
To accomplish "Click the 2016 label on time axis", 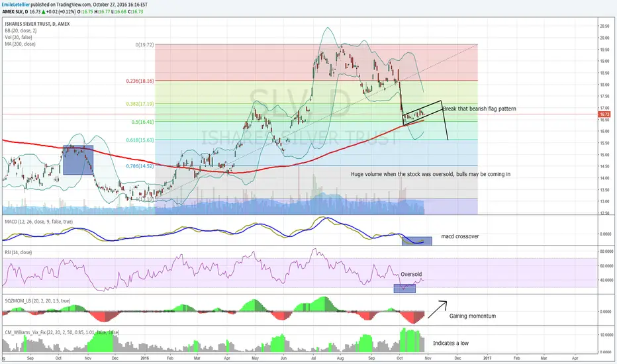I will coord(145,359).
